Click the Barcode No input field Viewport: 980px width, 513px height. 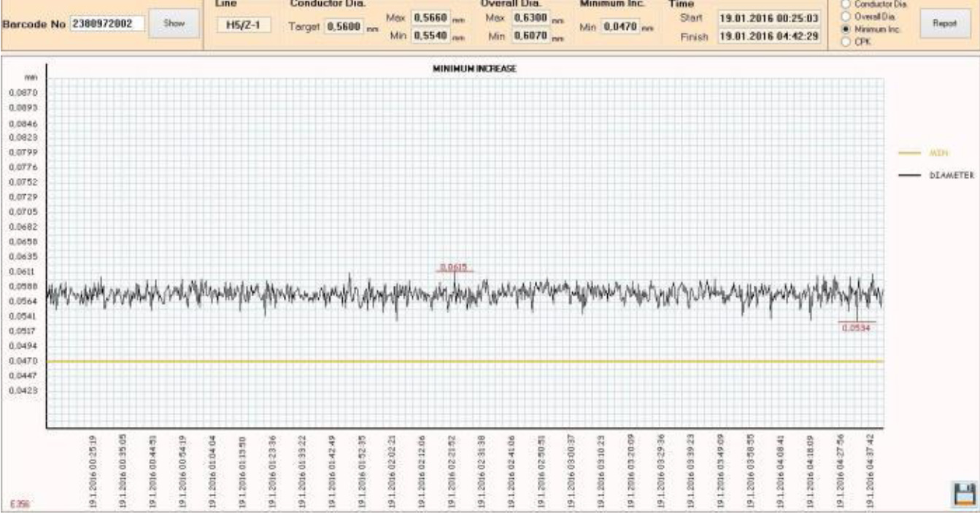pos(107,24)
